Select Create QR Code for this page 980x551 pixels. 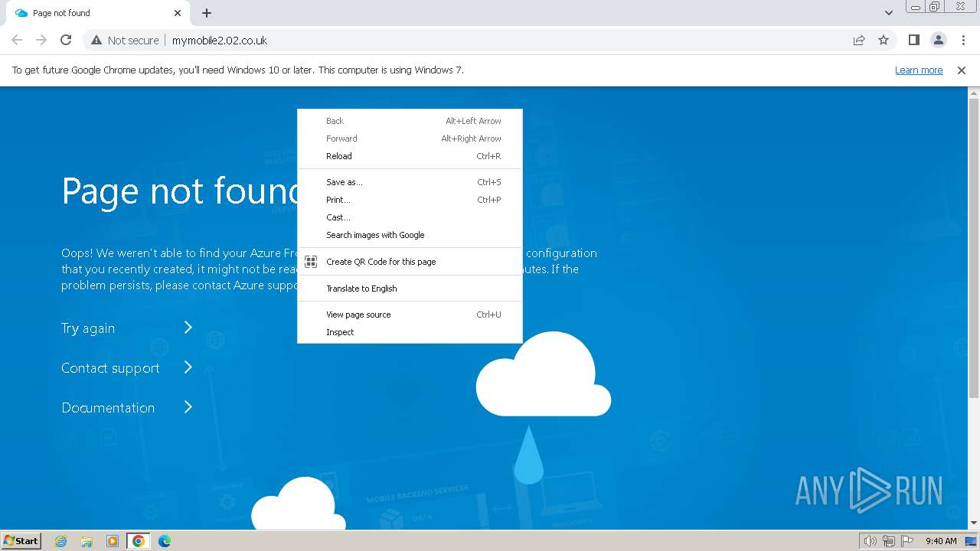coord(410,262)
